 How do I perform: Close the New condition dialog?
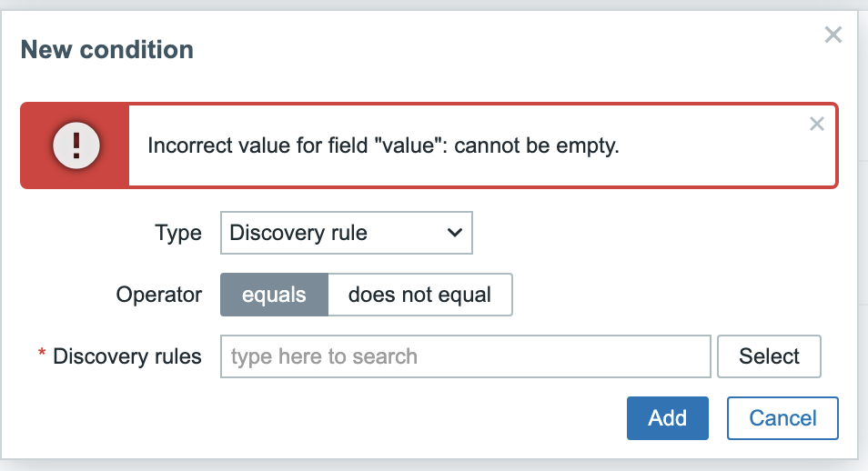coord(833,35)
